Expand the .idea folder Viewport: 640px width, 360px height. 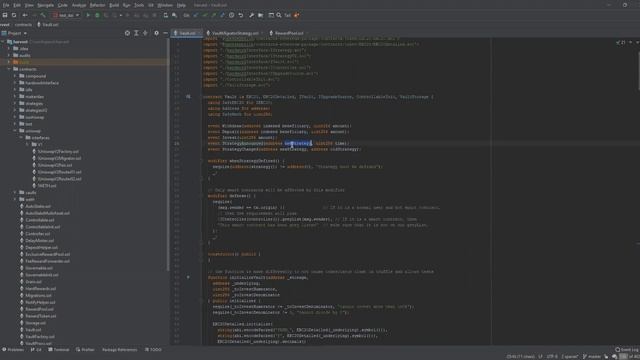click(x=9, y=49)
